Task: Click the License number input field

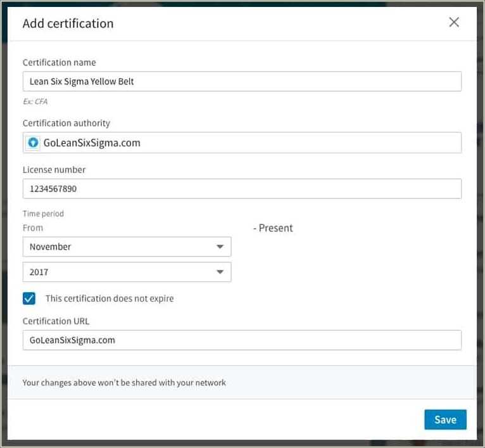Action: point(242,189)
